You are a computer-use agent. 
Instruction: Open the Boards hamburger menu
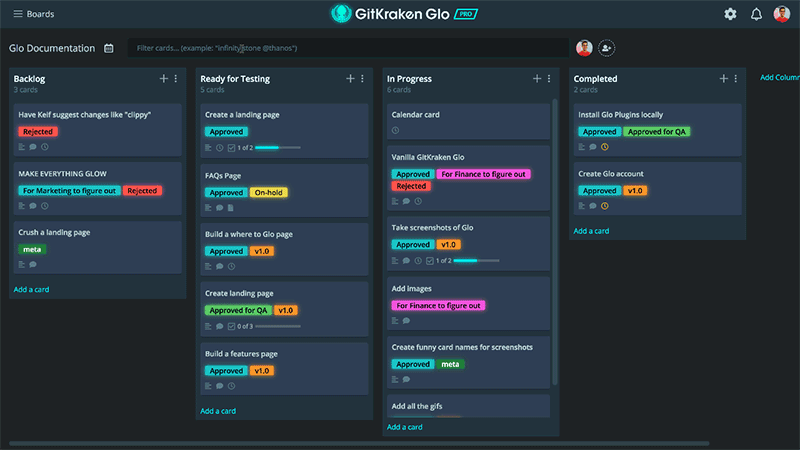pyautogui.click(x=17, y=14)
